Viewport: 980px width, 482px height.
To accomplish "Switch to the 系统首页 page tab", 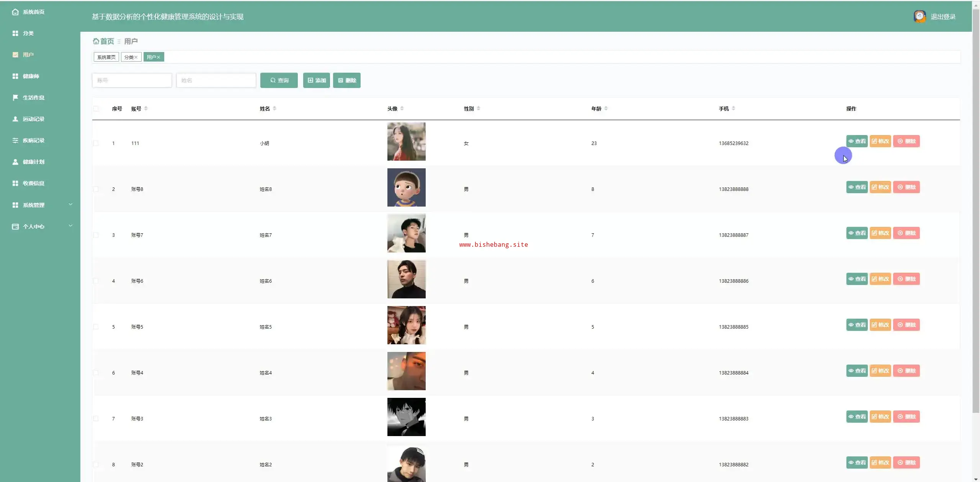I will pyautogui.click(x=106, y=57).
